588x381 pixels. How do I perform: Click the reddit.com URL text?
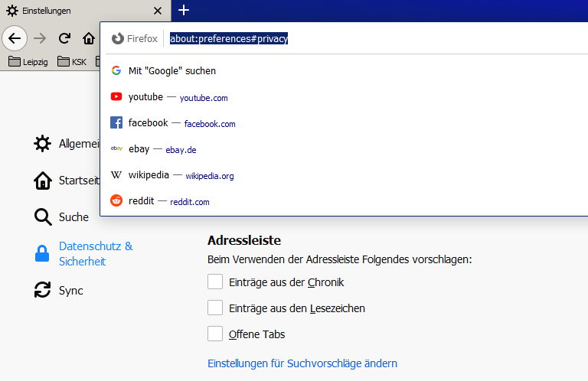(x=190, y=202)
